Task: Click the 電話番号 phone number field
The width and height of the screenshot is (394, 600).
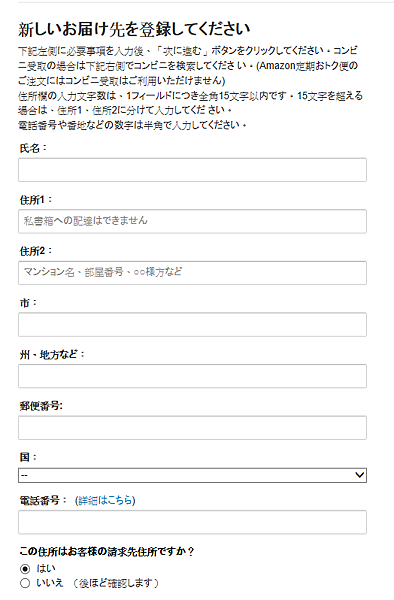Action: coord(192,522)
